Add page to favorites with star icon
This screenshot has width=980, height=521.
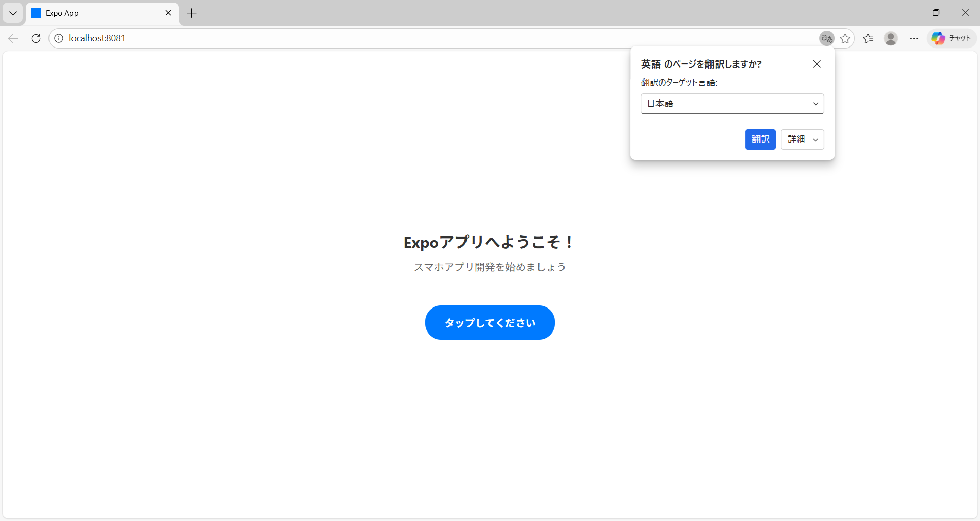click(x=845, y=38)
